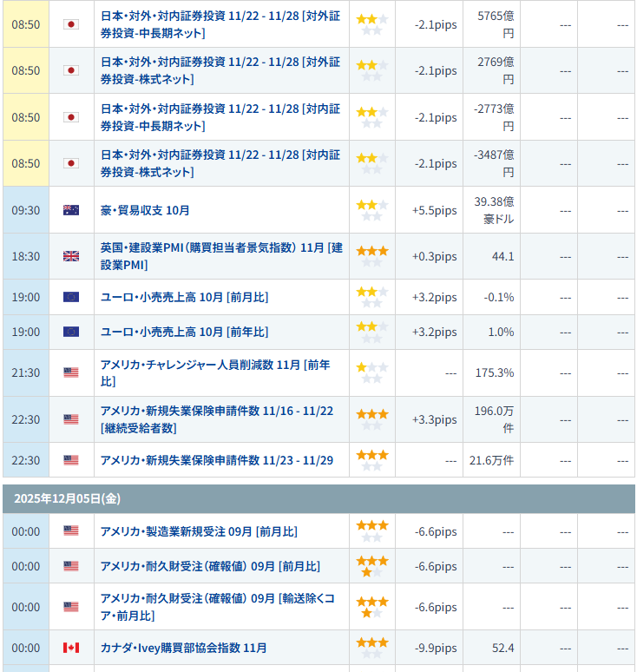The width and height of the screenshot is (637, 672).
Task: Open アメリカ・新規失業保険申請件数 11/23 - 11/29 link
Action: 216,460
